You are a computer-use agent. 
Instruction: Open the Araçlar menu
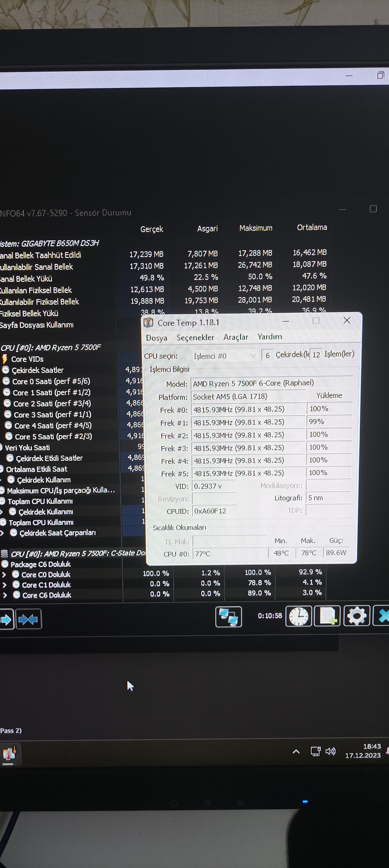(236, 337)
